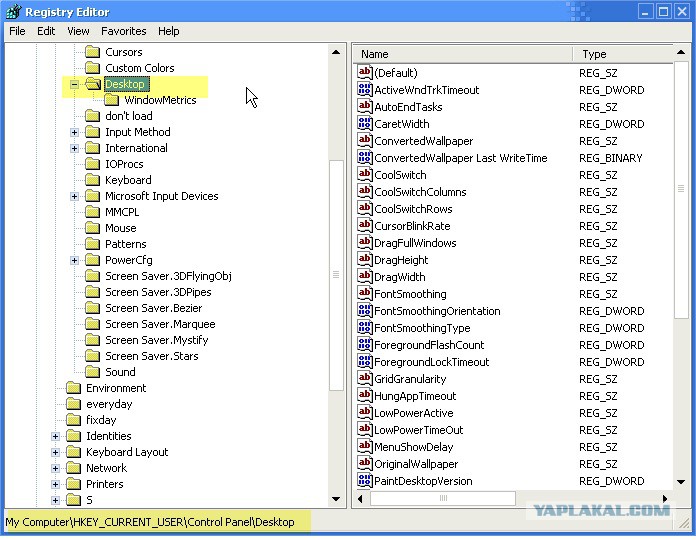
Task: Click the MMCPL folder icon
Action: tap(92, 212)
